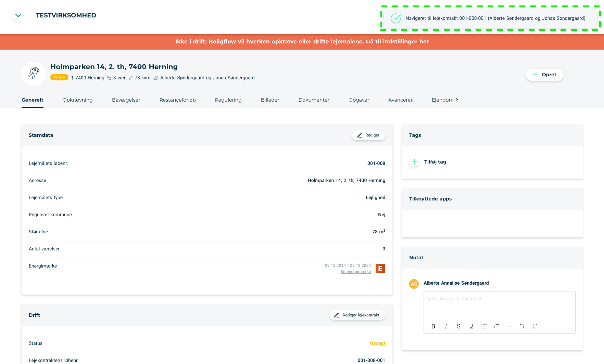604x364 pixels.
Task: Click the tenants icon before Alberte Søndergaard
Action: pyautogui.click(x=156, y=78)
